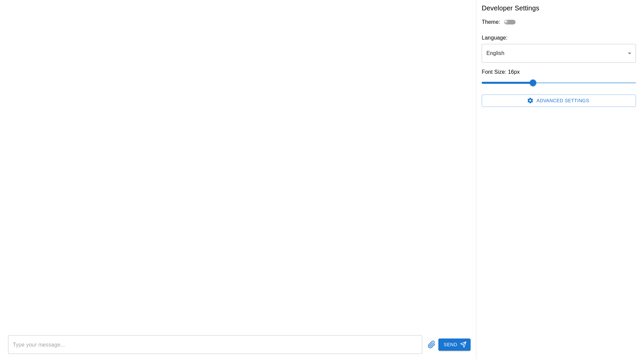Click the far left end of the Font Size slider
The width and height of the screenshot is (644, 362).
point(483,83)
